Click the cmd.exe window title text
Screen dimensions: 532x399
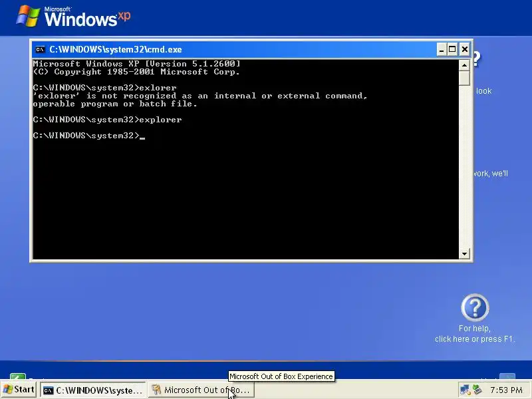coord(115,49)
